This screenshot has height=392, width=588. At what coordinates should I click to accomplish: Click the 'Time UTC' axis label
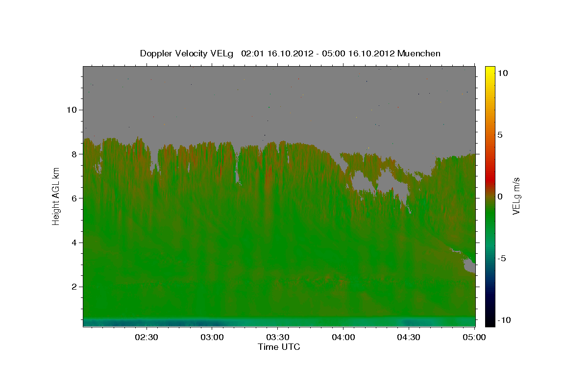(279, 347)
